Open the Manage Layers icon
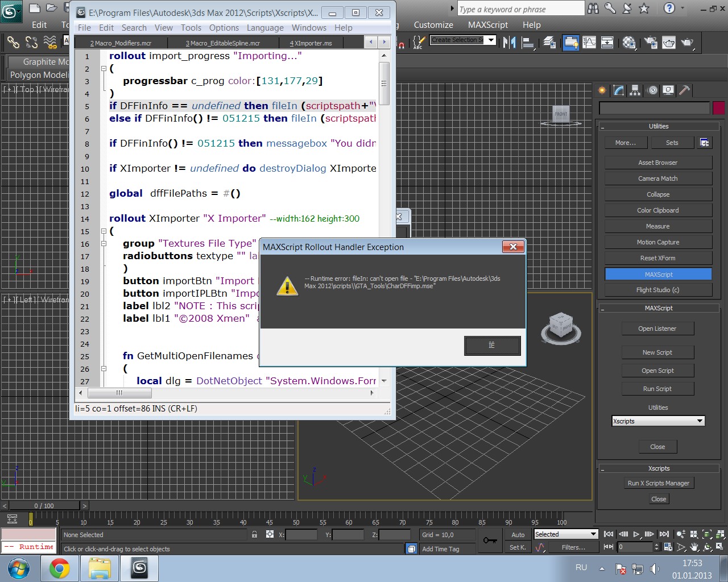 (550, 42)
